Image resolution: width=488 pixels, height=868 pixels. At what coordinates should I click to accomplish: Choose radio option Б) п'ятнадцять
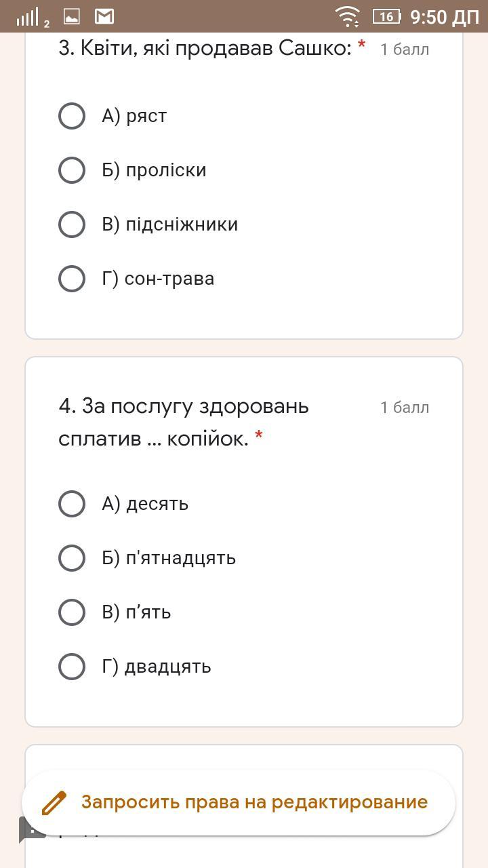[72, 558]
